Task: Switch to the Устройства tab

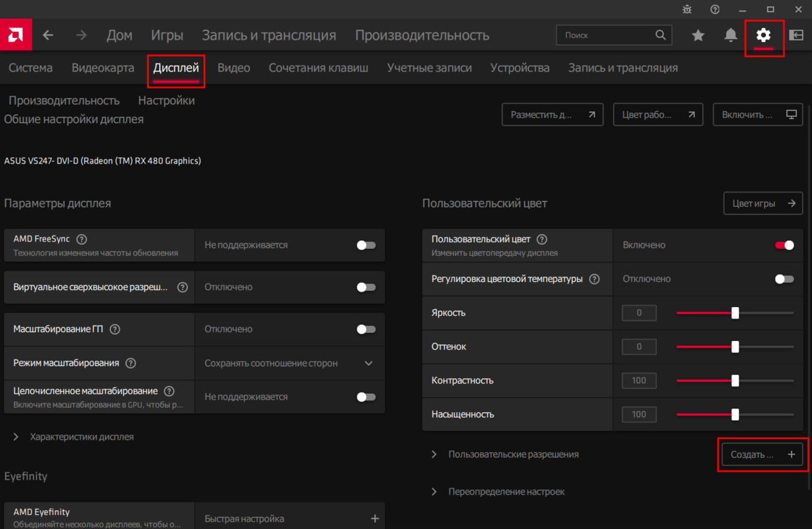Action: click(x=520, y=68)
